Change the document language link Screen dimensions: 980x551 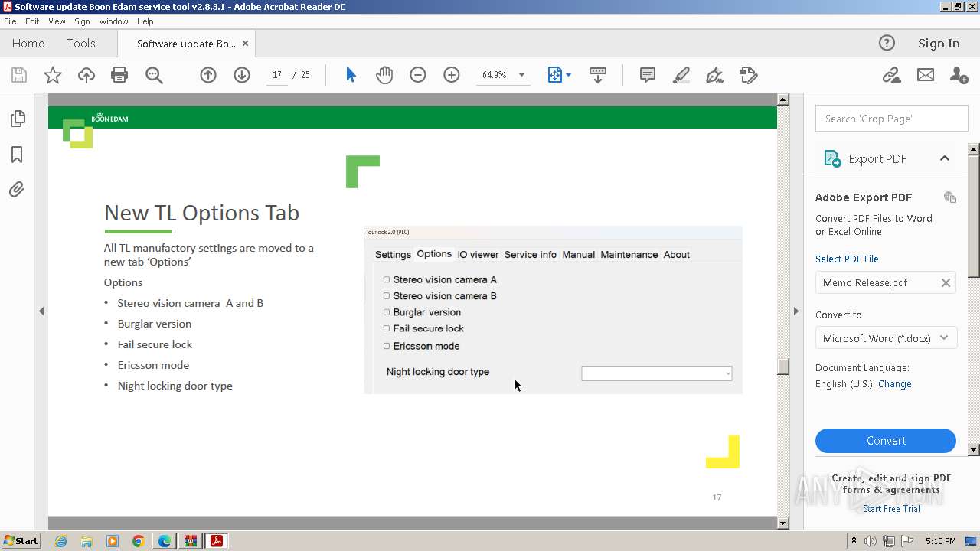click(895, 384)
